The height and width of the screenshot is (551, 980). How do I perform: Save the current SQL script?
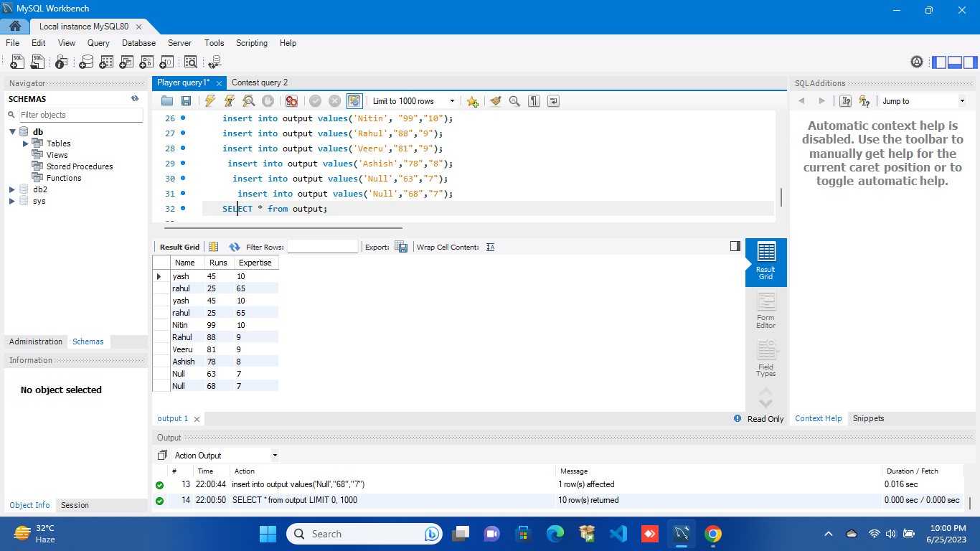[186, 100]
